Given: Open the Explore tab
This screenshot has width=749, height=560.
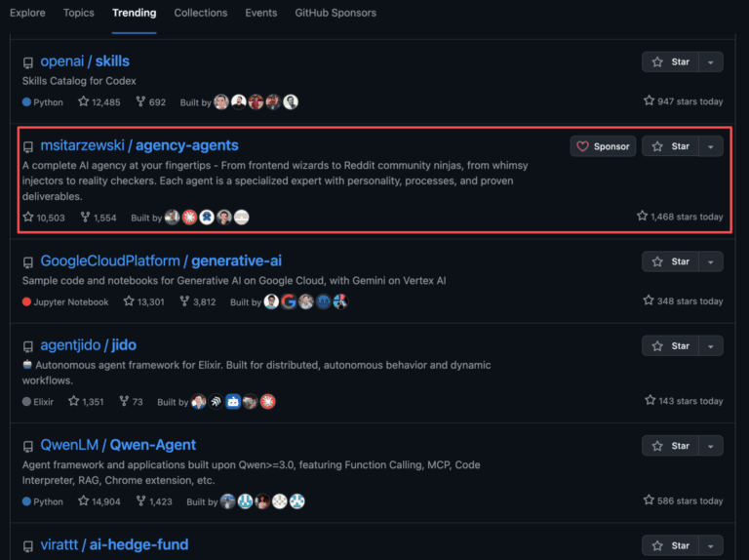Looking at the screenshot, I should (x=27, y=13).
